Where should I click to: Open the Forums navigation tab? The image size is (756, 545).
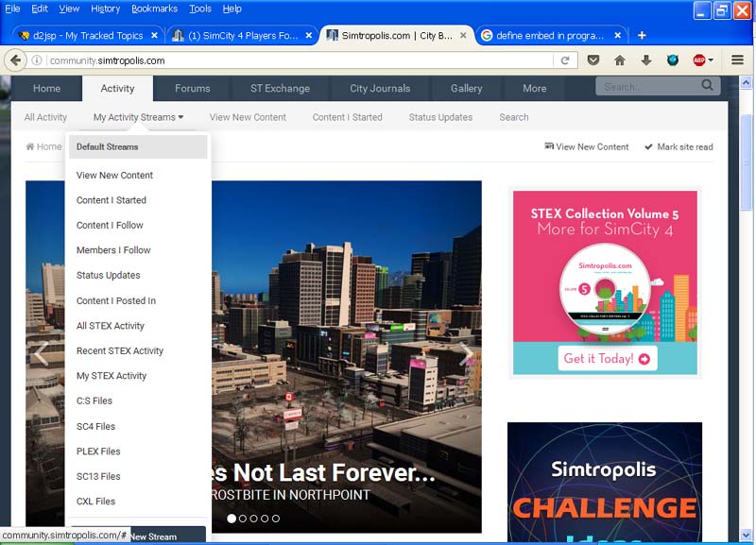click(x=193, y=88)
